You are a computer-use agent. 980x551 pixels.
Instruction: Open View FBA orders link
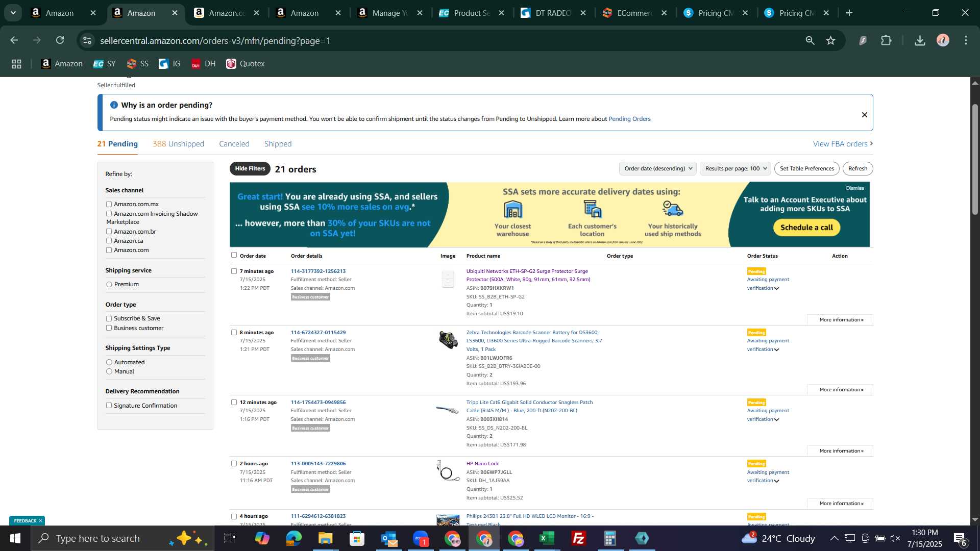(843, 144)
